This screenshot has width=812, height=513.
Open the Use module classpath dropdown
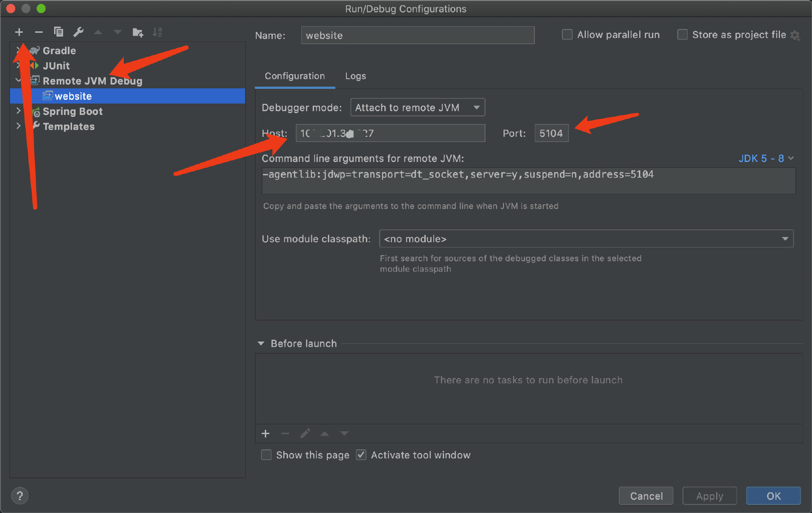point(587,239)
